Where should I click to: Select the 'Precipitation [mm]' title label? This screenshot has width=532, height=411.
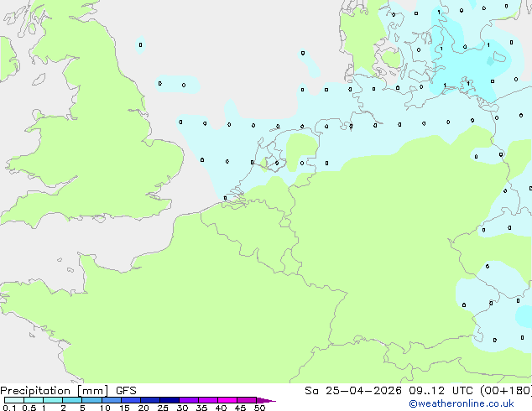click(x=55, y=391)
